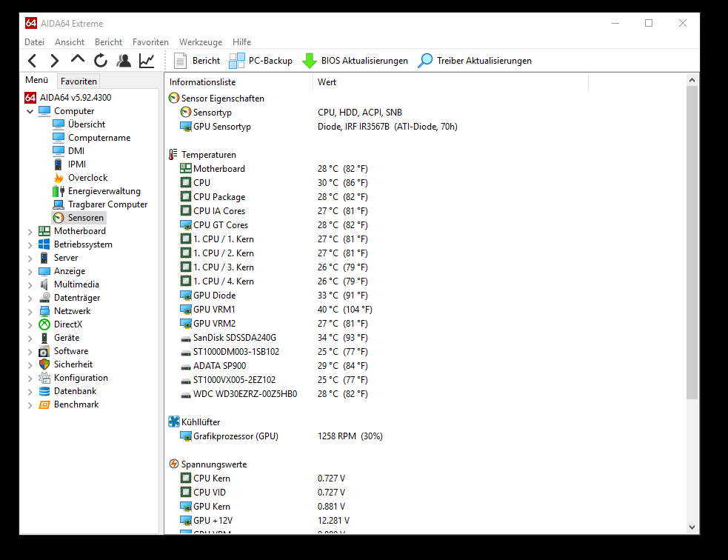Expand the DirectX tree node
Image resolution: width=728 pixels, height=560 pixels.
pos(30,325)
